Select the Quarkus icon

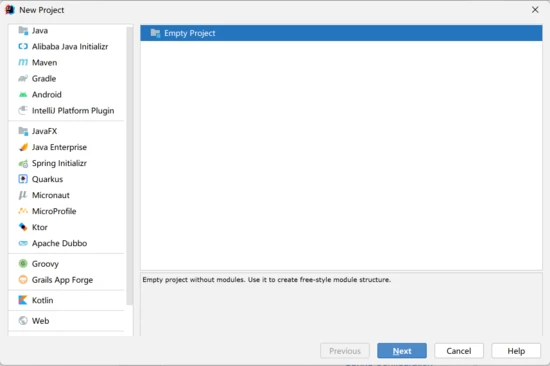(23, 179)
